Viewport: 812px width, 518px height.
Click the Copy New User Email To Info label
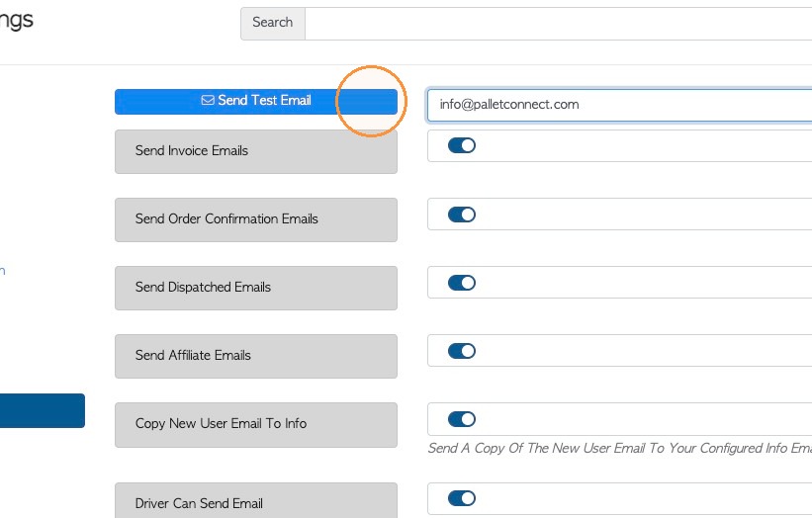256,425
